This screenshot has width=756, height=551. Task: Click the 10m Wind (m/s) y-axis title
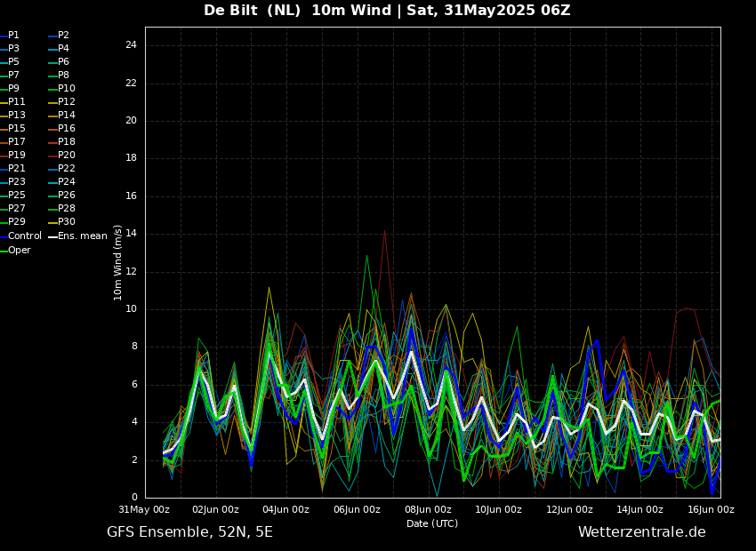118,262
